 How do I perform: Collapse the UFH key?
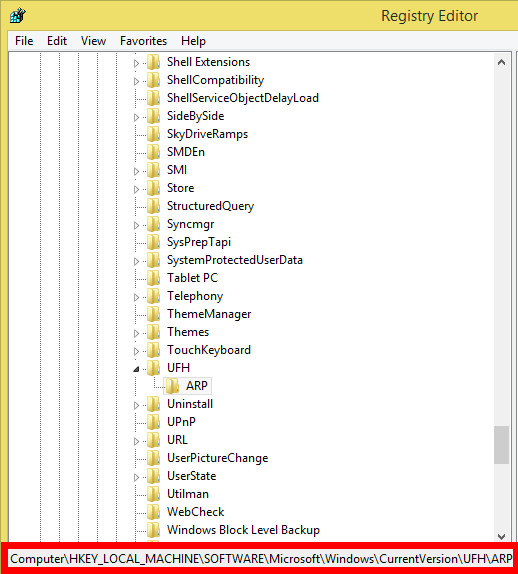(136, 369)
